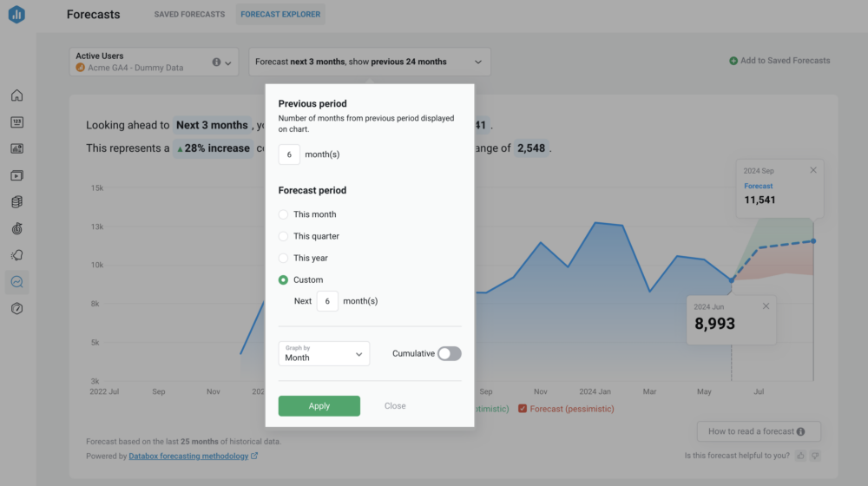Image resolution: width=868 pixels, height=486 pixels.
Task: Click the thumbs down feedback icon
Action: tap(815, 456)
